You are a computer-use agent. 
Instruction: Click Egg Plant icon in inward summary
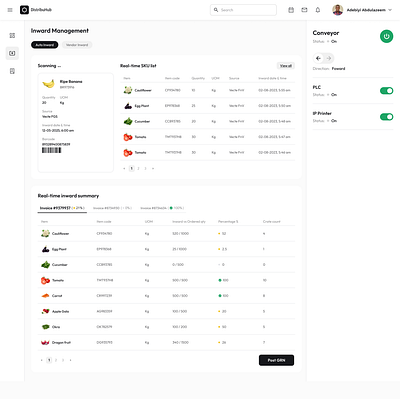[45, 249]
